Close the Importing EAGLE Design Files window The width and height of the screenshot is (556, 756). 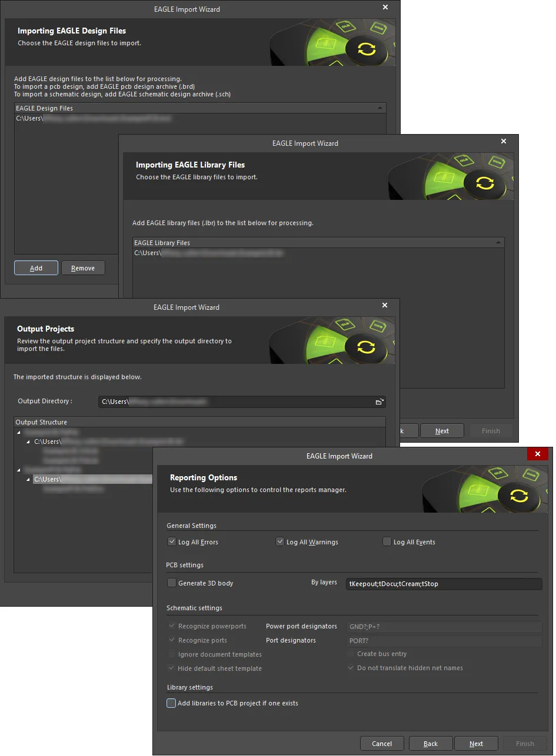pyautogui.click(x=385, y=7)
